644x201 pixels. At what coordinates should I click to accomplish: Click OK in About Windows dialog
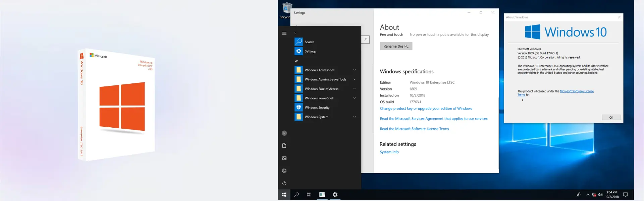(611, 118)
